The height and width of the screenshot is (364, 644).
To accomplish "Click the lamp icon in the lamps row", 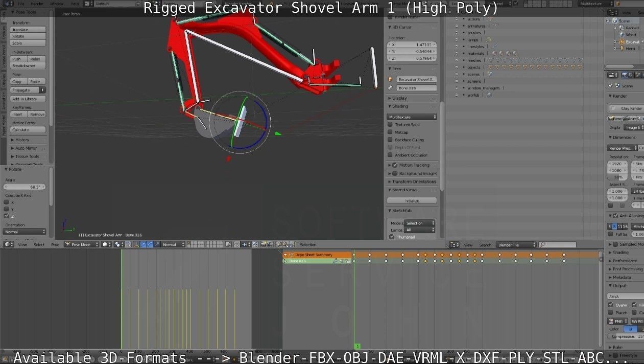I will coord(489,39).
